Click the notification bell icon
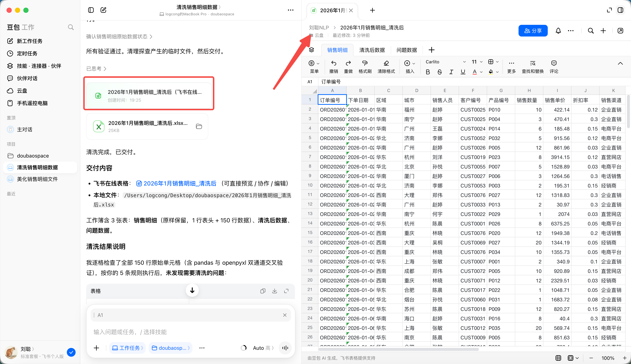 click(x=558, y=31)
